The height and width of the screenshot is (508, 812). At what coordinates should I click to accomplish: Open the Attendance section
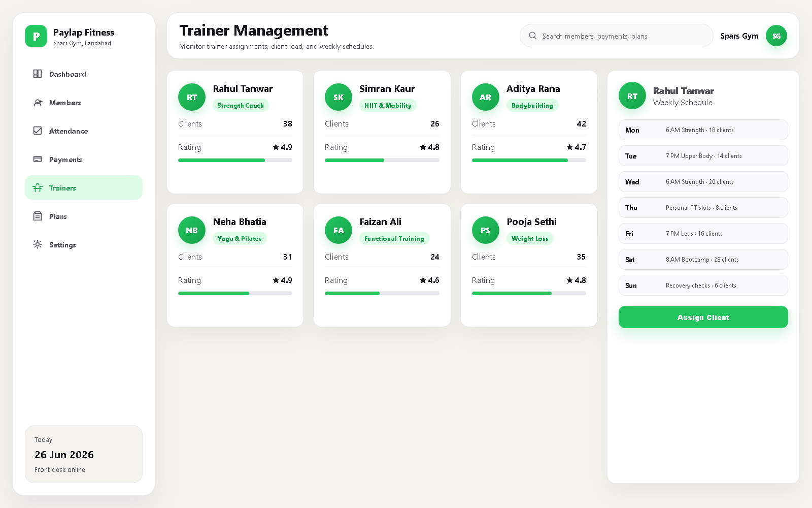pyautogui.click(x=84, y=131)
